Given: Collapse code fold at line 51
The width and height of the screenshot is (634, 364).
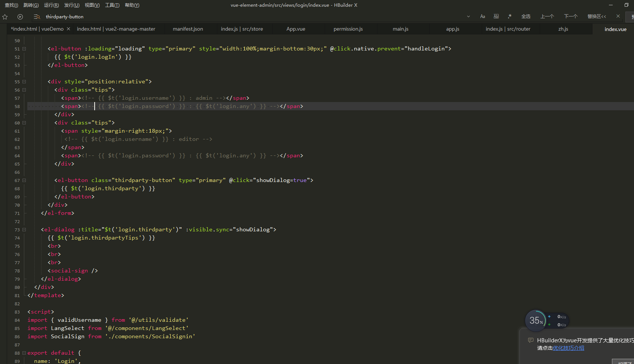Looking at the screenshot, I should (24, 49).
